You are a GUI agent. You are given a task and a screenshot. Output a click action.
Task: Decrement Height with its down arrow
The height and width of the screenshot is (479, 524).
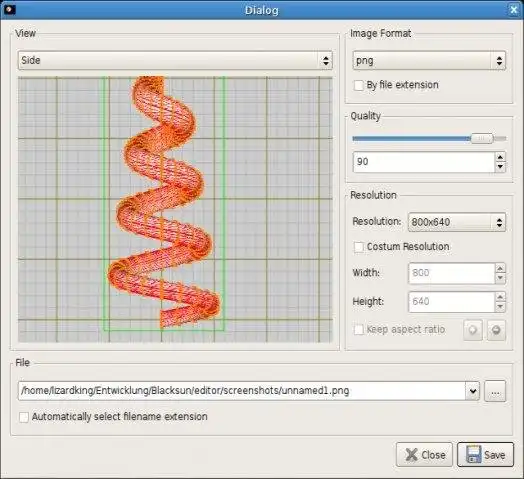[x=500, y=307]
